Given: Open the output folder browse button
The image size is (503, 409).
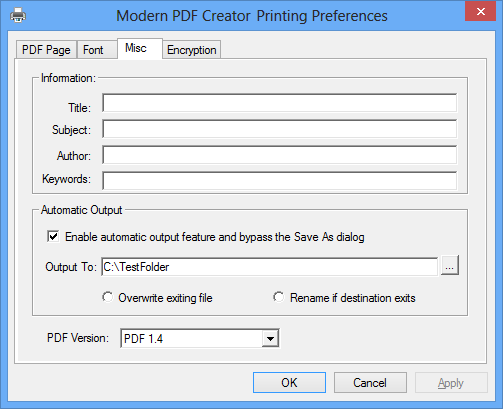Looking at the screenshot, I should [x=450, y=266].
